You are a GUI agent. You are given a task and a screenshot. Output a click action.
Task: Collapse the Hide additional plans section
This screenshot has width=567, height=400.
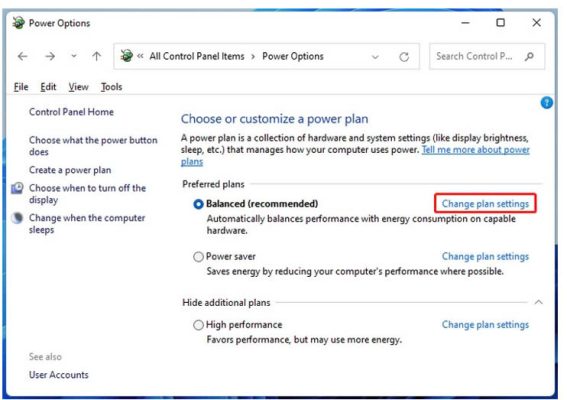(x=538, y=302)
